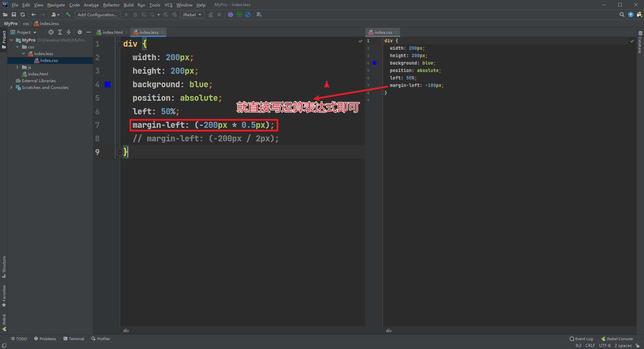644x349 pixels.
Task: Open the JRebel configuration dropdown
Action: [x=192, y=15]
